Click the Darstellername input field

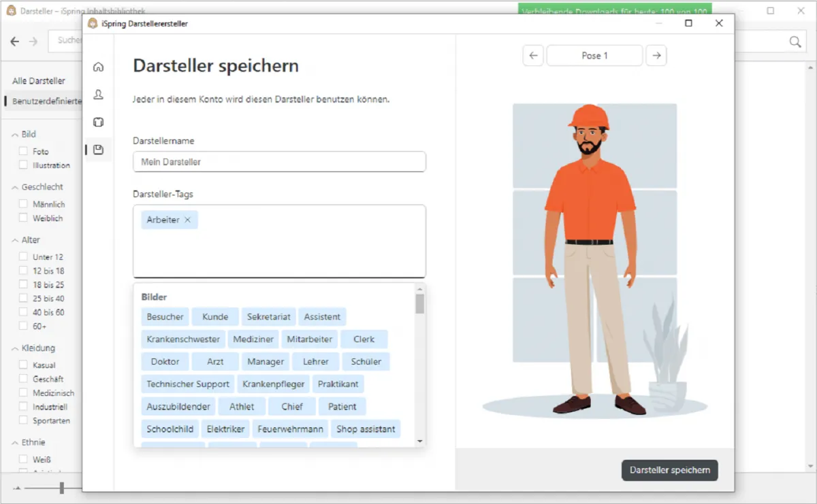(x=279, y=162)
